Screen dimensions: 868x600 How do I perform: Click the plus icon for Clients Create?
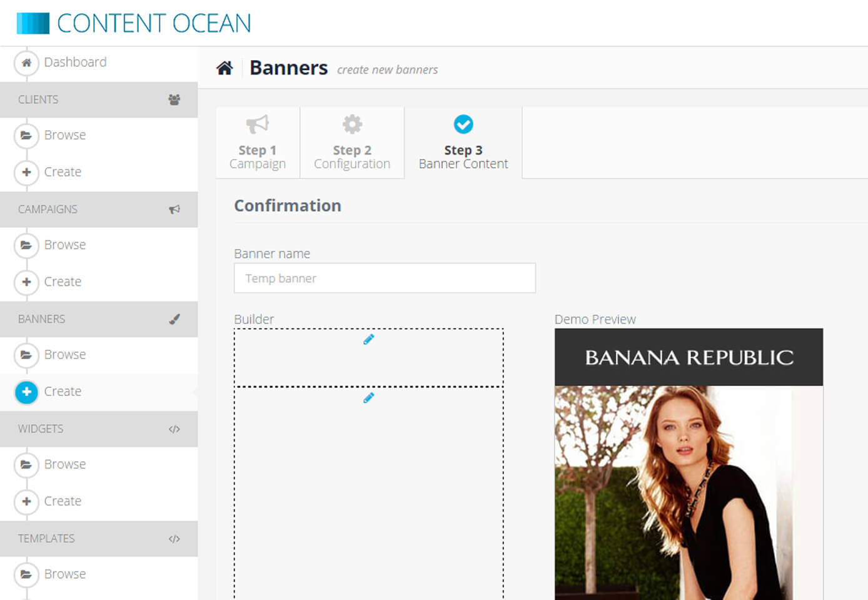coord(26,171)
